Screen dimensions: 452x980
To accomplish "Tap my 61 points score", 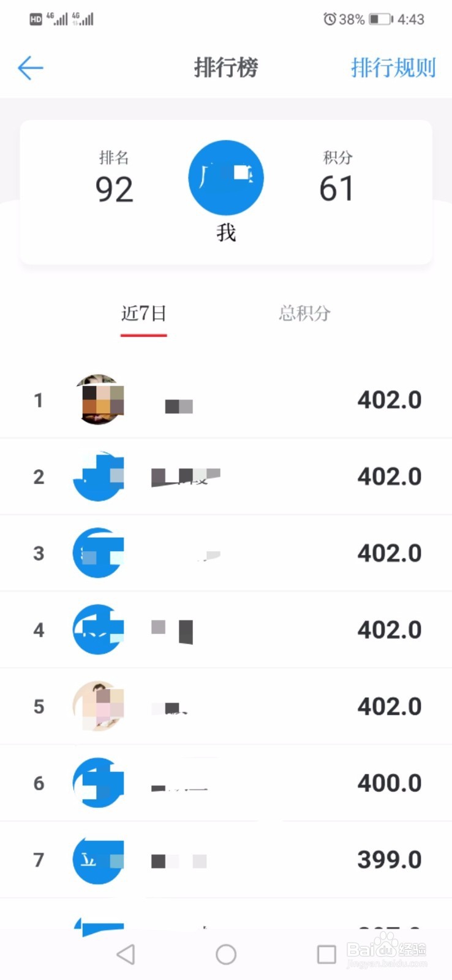I will point(336,189).
